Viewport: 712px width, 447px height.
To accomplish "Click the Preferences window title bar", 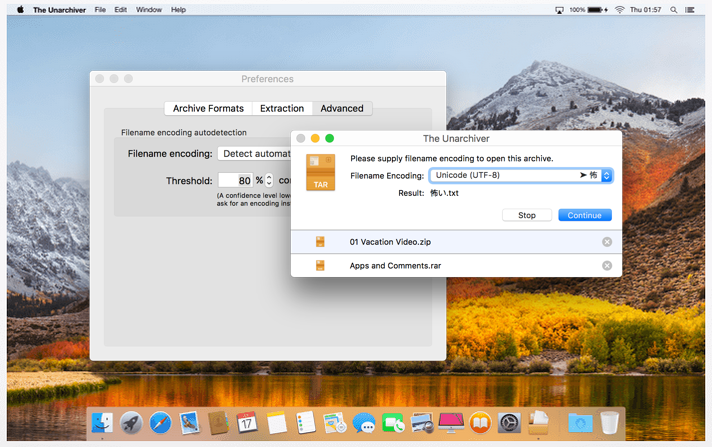I will click(x=267, y=79).
